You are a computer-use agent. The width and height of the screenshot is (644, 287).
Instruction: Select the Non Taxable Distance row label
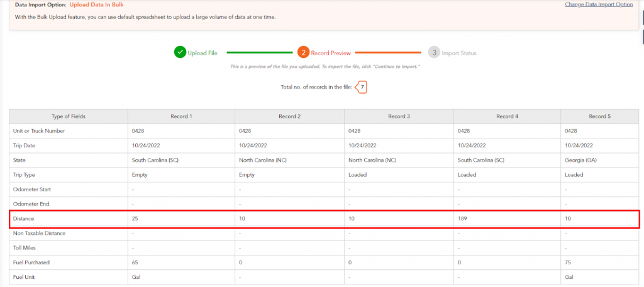point(40,233)
